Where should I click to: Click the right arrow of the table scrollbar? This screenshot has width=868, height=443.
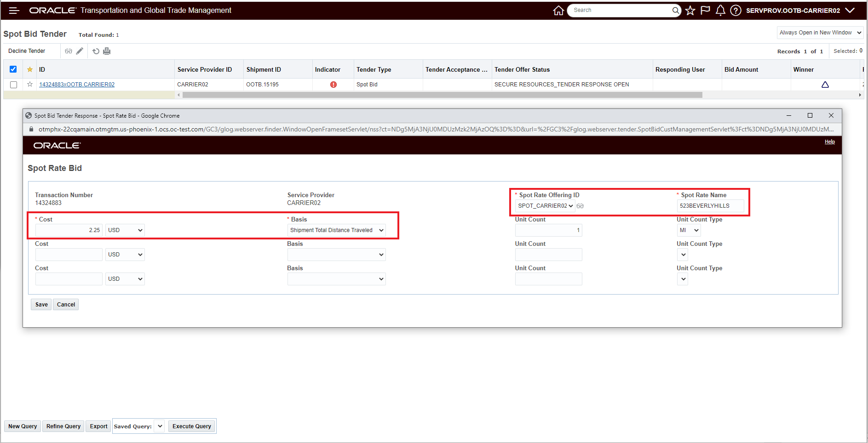(860, 95)
